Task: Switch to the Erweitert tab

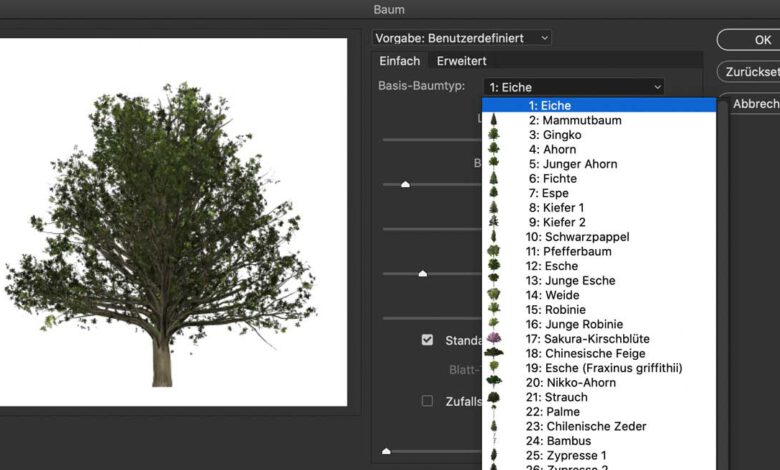Action: pos(461,61)
